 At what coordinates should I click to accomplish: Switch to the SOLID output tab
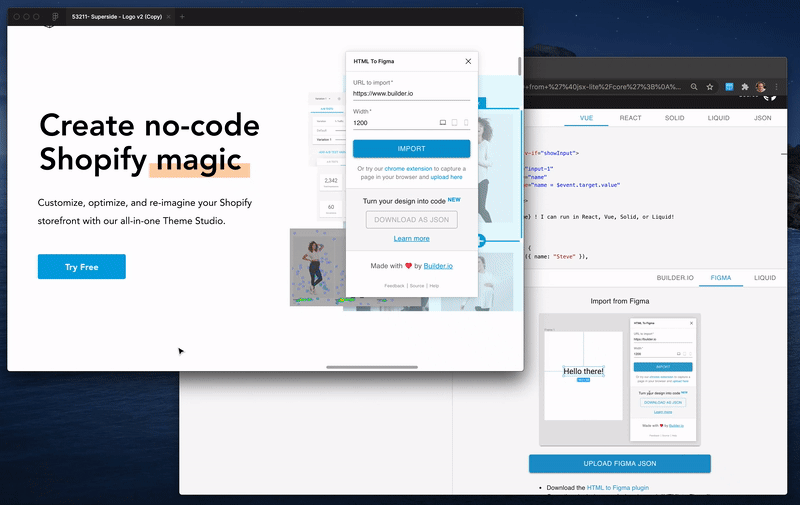674,118
